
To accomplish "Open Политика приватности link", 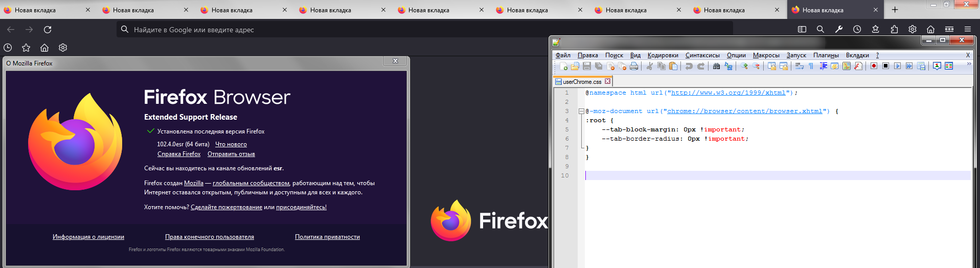I will point(327,237).
